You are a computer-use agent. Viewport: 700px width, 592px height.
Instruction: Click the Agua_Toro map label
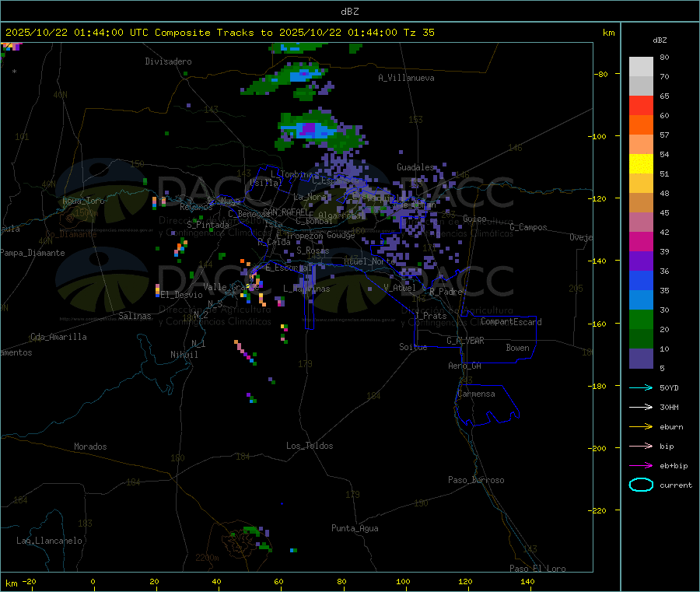click(83, 201)
